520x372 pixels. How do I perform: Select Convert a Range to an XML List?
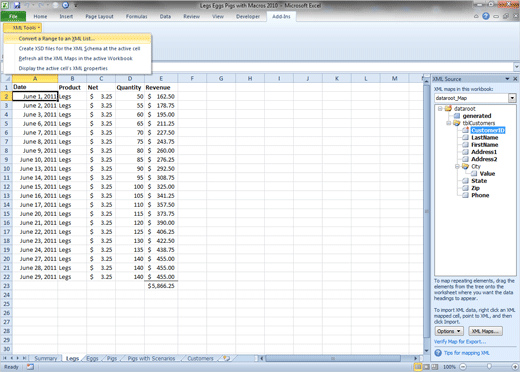click(x=77, y=39)
